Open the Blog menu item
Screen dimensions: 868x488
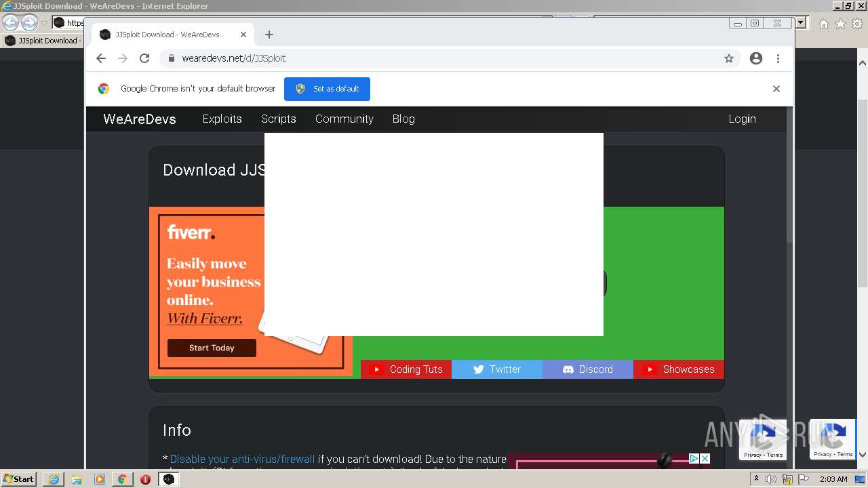click(403, 119)
